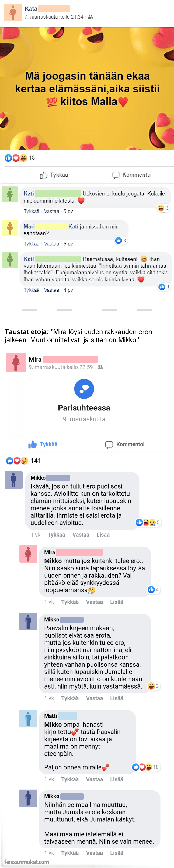Viewport: 174px width, 868px height.
Task: Open Lisää under Mikko's last comment
Action: coord(117,853)
